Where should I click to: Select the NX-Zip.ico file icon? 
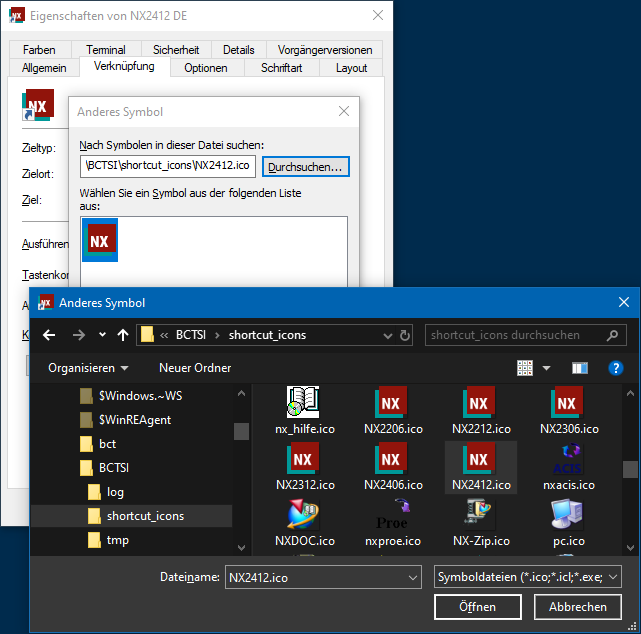tap(479, 514)
